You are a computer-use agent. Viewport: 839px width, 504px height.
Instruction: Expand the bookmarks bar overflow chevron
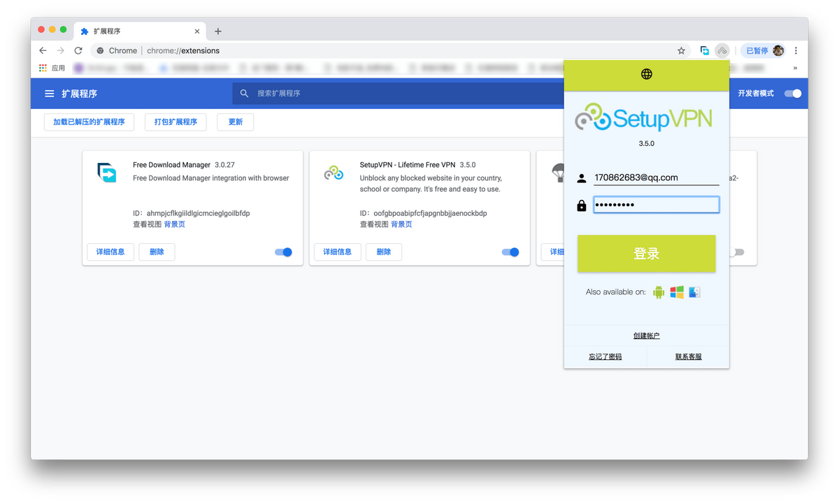point(795,69)
